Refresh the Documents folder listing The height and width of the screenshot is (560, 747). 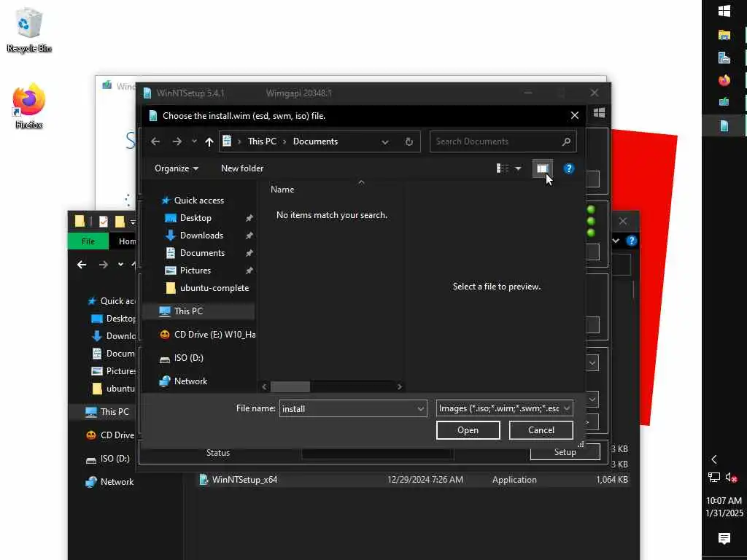[x=409, y=142]
